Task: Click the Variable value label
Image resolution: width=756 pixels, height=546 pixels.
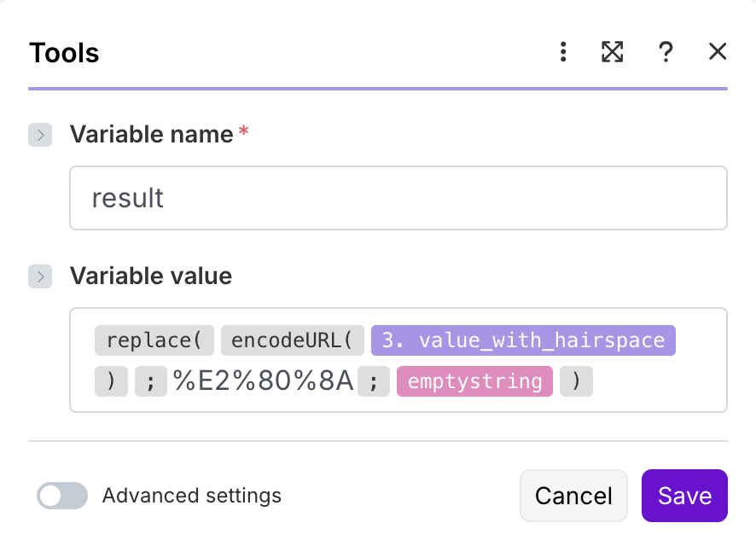Action: (x=151, y=276)
